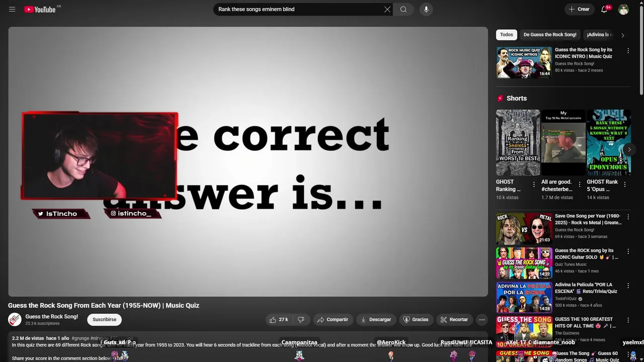Screen dimensions: 644x362
Task: Open ICONIC Guitar SOLO video thumbnail
Action: pyautogui.click(x=524, y=263)
